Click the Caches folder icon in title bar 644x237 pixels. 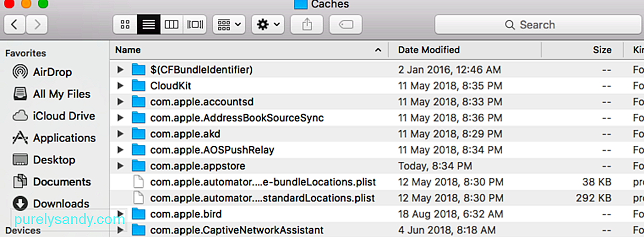[x=300, y=5]
